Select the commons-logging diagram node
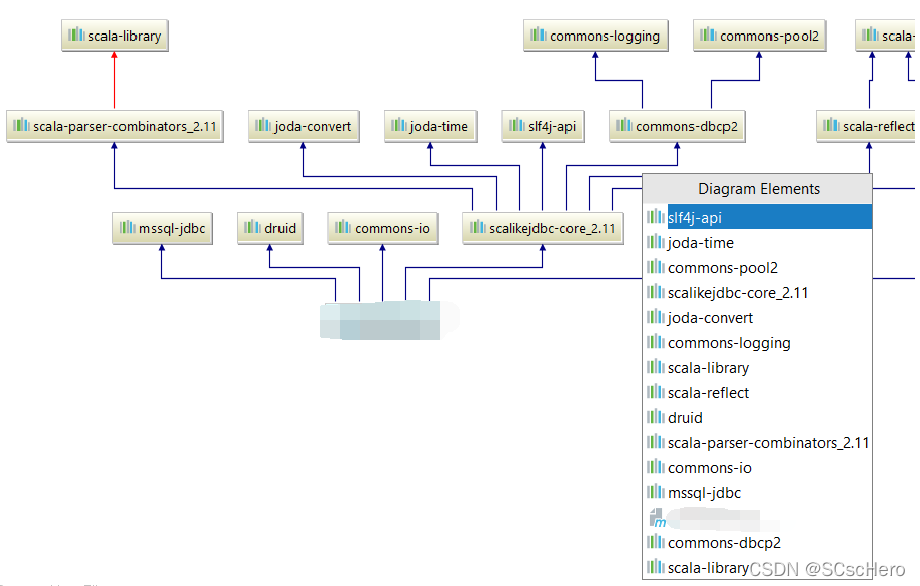Image resolution: width=920 pixels, height=586 pixels. point(596,37)
